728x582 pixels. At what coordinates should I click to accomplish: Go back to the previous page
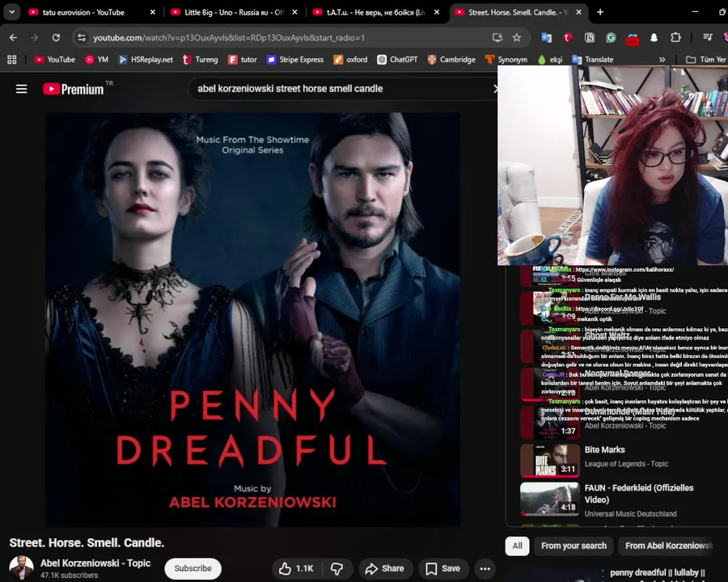[13, 38]
